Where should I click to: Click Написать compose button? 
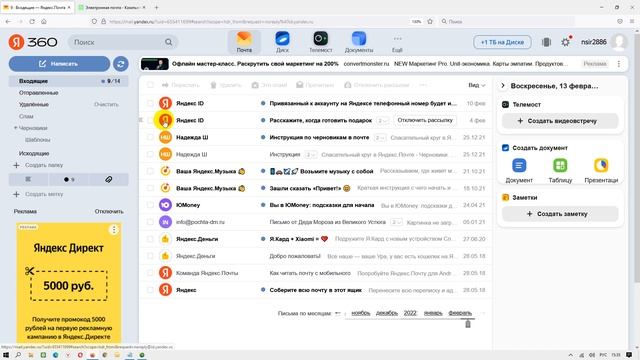(59, 64)
